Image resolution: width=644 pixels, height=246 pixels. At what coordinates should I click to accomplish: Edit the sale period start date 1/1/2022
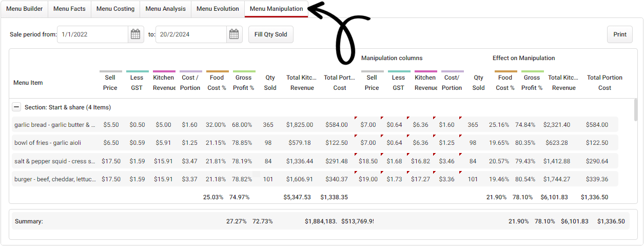click(92, 34)
